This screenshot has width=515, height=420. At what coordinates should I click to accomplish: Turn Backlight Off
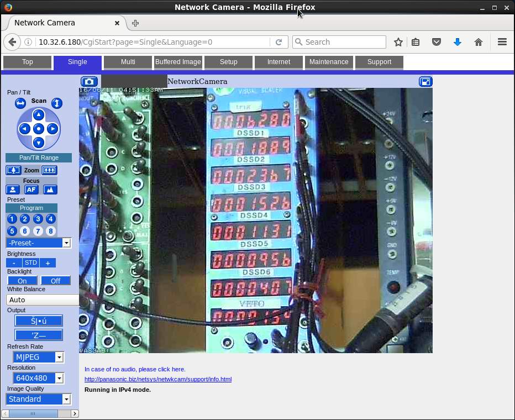point(55,281)
